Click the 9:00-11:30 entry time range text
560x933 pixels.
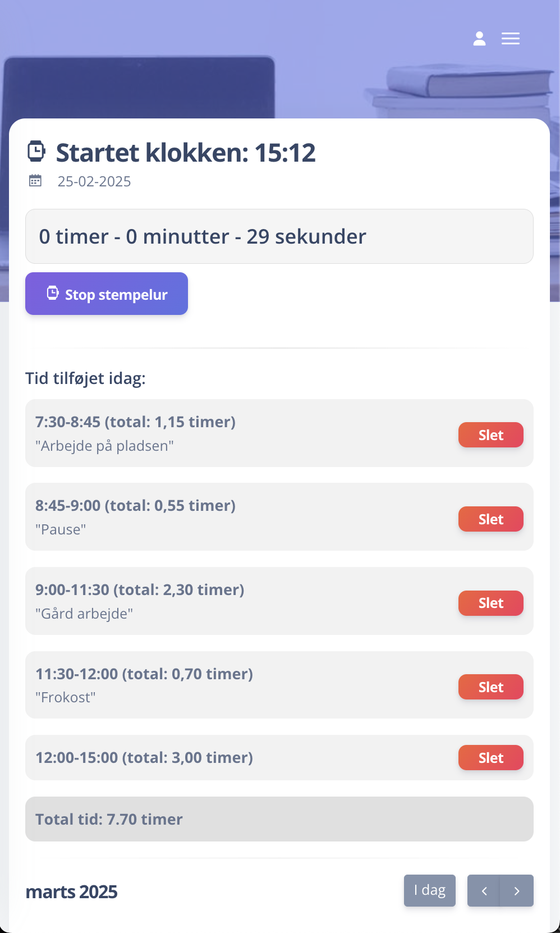(x=140, y=590)
